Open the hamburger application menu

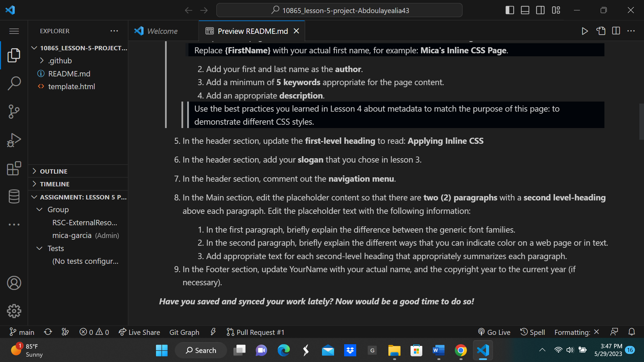[14, 31]
